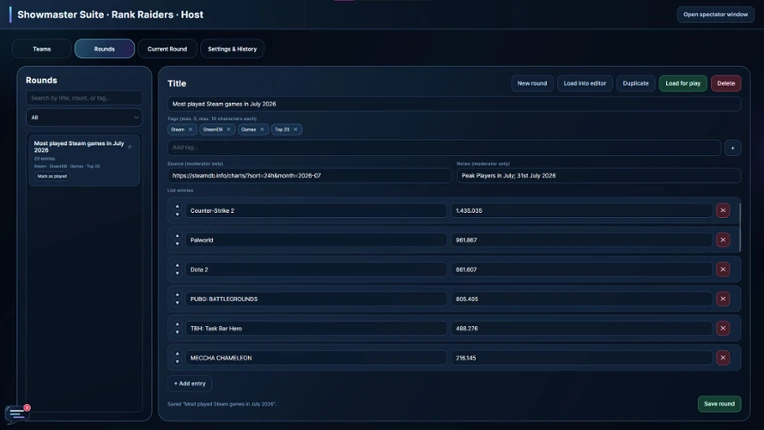
Task: Click the + Add entry button
Action: (x=190, y=383)
